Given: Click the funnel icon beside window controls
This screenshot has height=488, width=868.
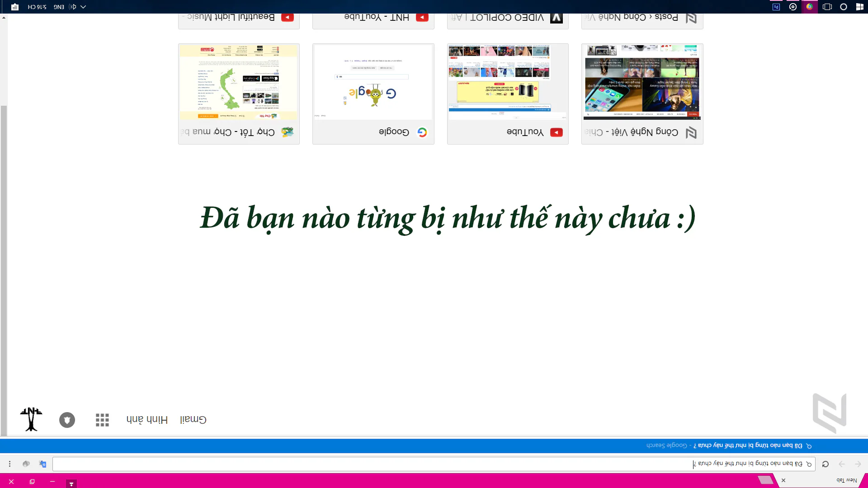Looking at the screenshot, I should point(71,483).
